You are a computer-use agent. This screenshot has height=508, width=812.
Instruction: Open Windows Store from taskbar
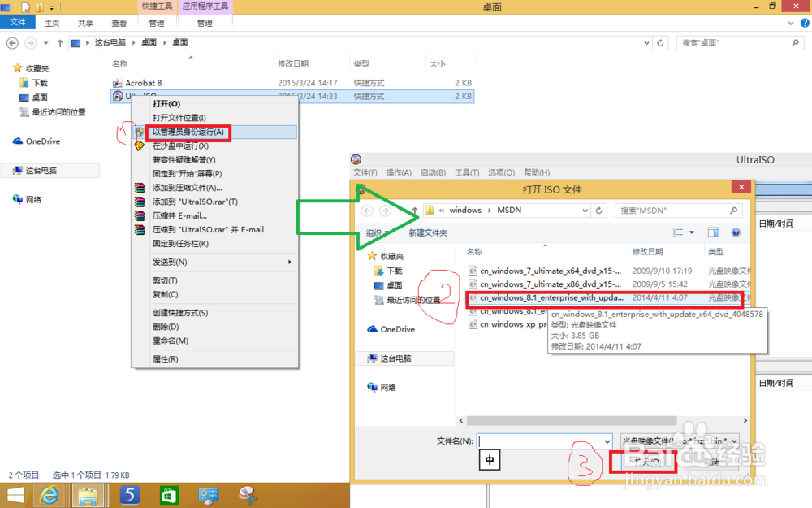pos(170,496)
